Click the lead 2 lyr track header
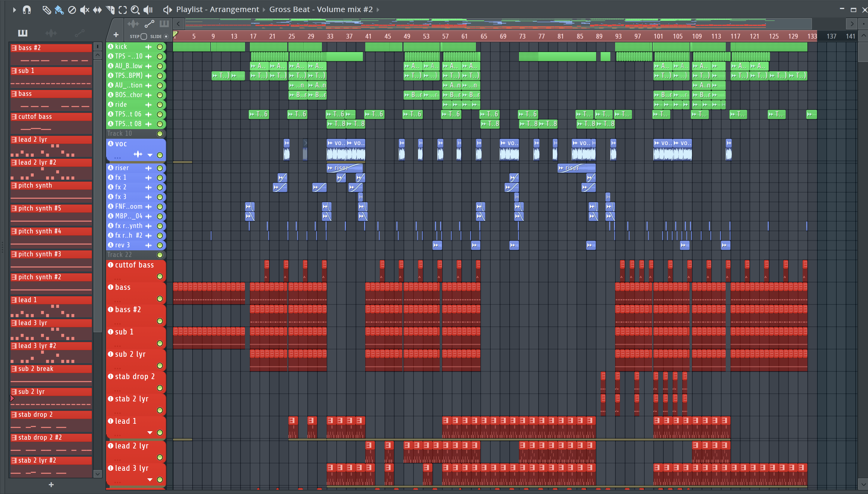Screen dimensions: 868x494 [136, 451]
